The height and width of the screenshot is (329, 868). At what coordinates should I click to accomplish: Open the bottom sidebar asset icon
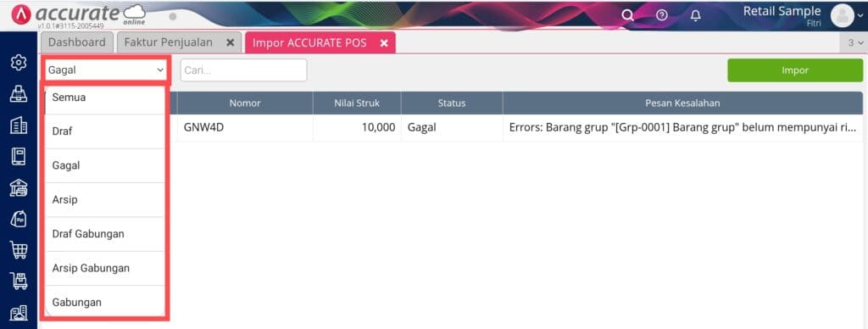[x=19, y=314]
